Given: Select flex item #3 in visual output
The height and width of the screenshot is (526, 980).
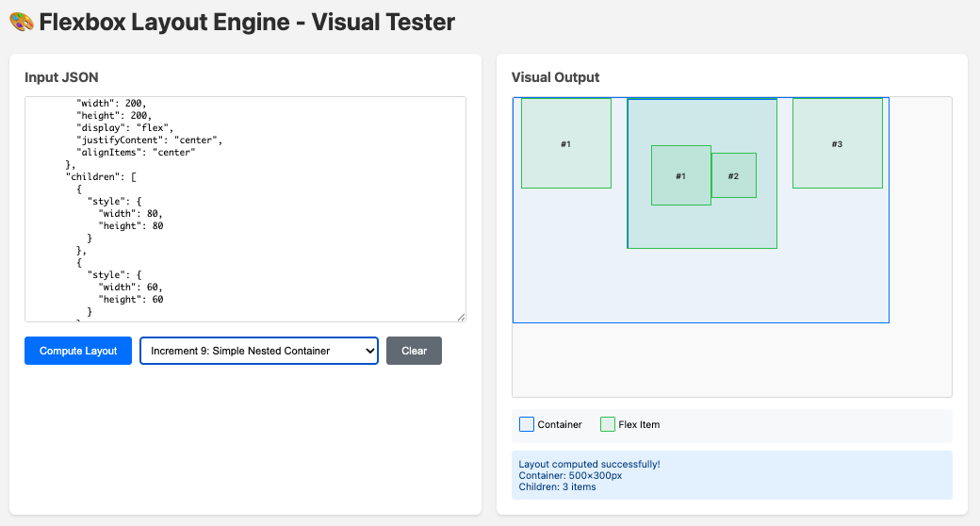Looking at the screenshot, I should pyautogui.click(x=837, y=143).
